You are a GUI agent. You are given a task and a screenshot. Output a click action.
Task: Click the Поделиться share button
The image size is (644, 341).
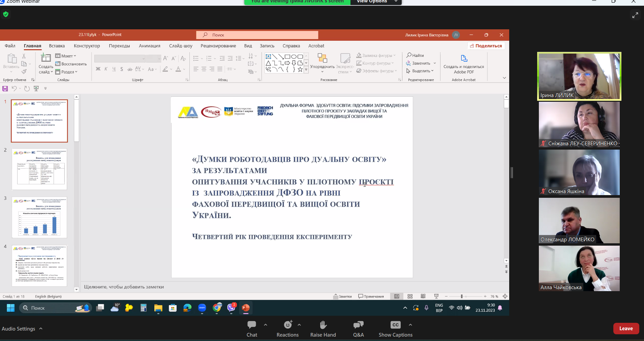[486, 46]
